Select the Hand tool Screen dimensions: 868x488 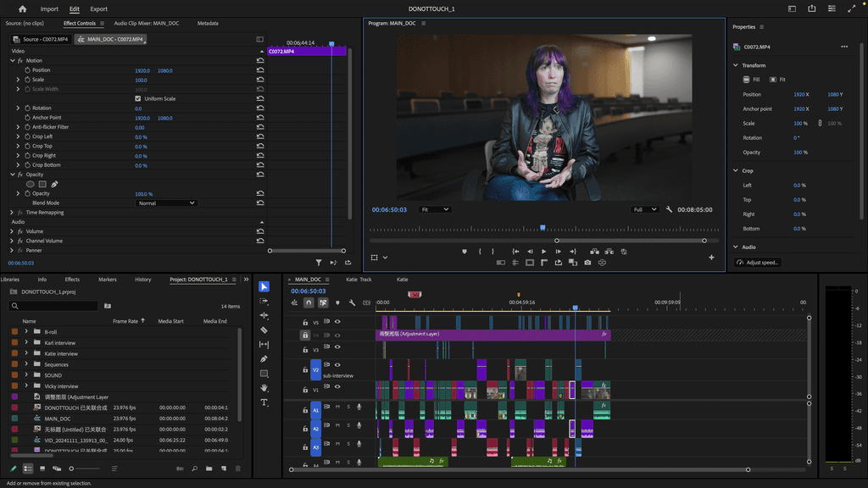(x=264, y=388)
